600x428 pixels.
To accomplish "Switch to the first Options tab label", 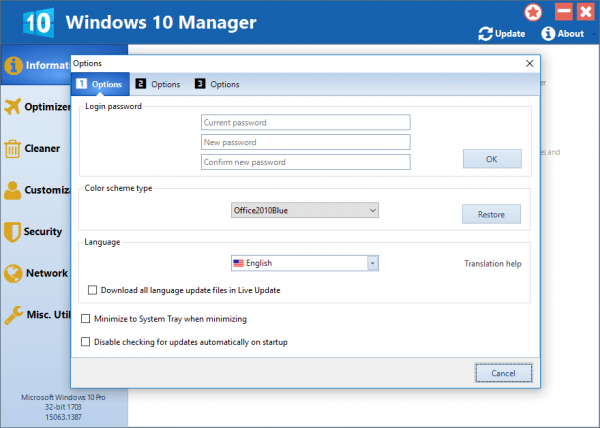I will (107, 84).
